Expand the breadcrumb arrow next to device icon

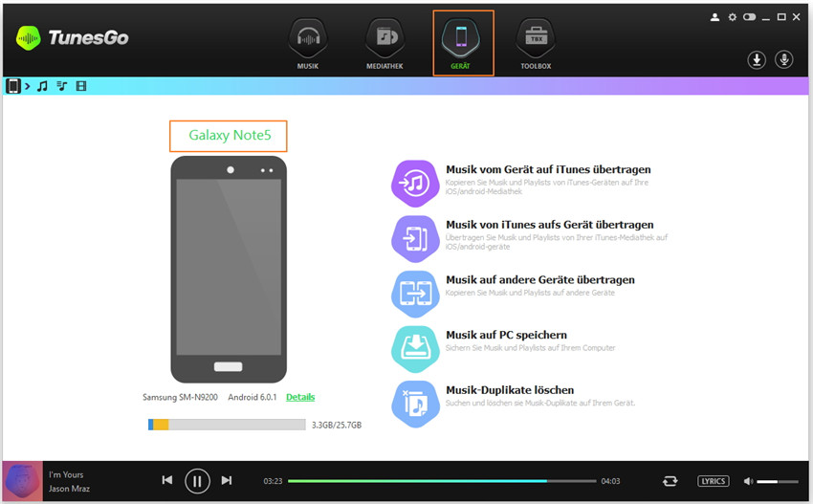coord(28,86)
